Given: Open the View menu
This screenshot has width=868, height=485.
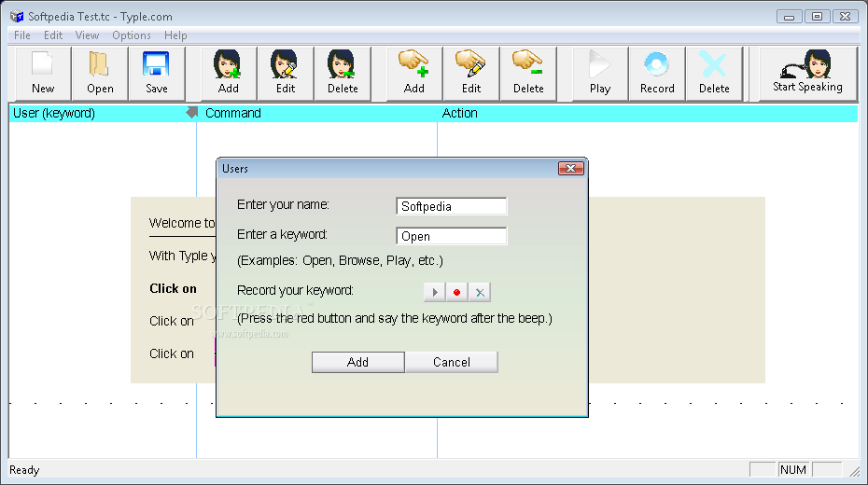Looking at the screenshot, I should pyautogui.click(x=87, y=35).
